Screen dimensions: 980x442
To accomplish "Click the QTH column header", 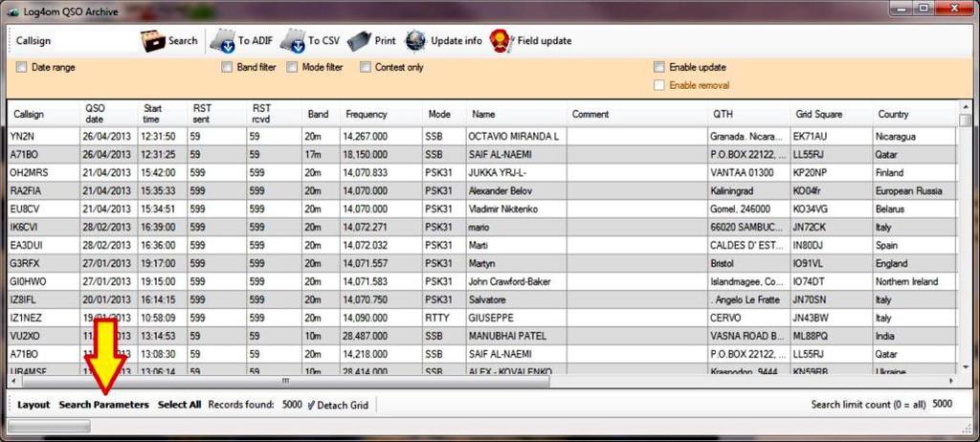I will (x=748, y=115).
